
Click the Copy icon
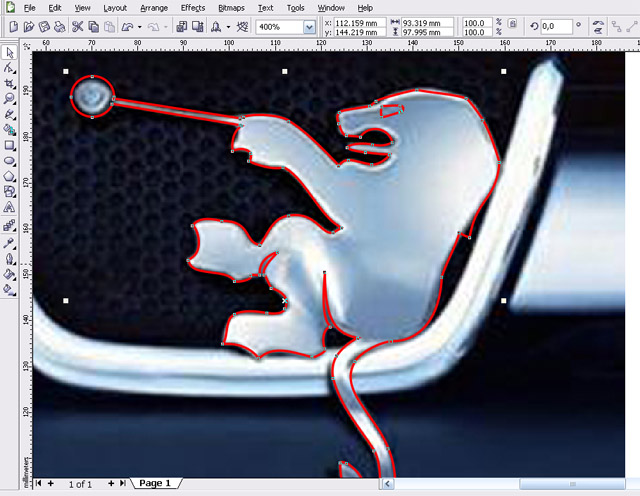click(x=93, y=27)
